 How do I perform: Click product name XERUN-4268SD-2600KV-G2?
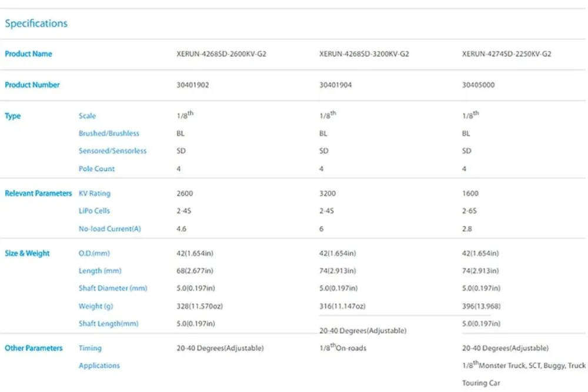(x=221, y=53)
